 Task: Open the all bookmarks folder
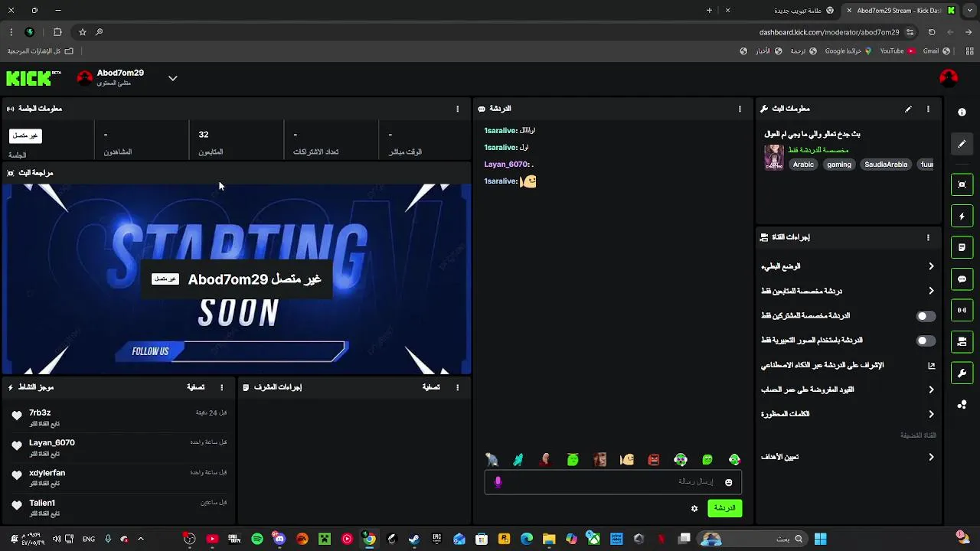(x=41, y=51)
